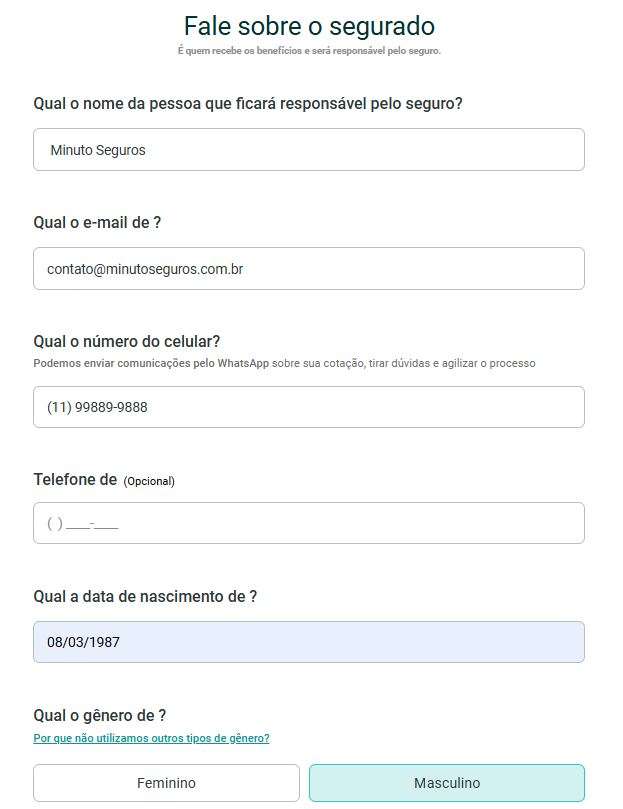Click the 'Telefone de' label
623x809 pixels.
pos(75,479)
